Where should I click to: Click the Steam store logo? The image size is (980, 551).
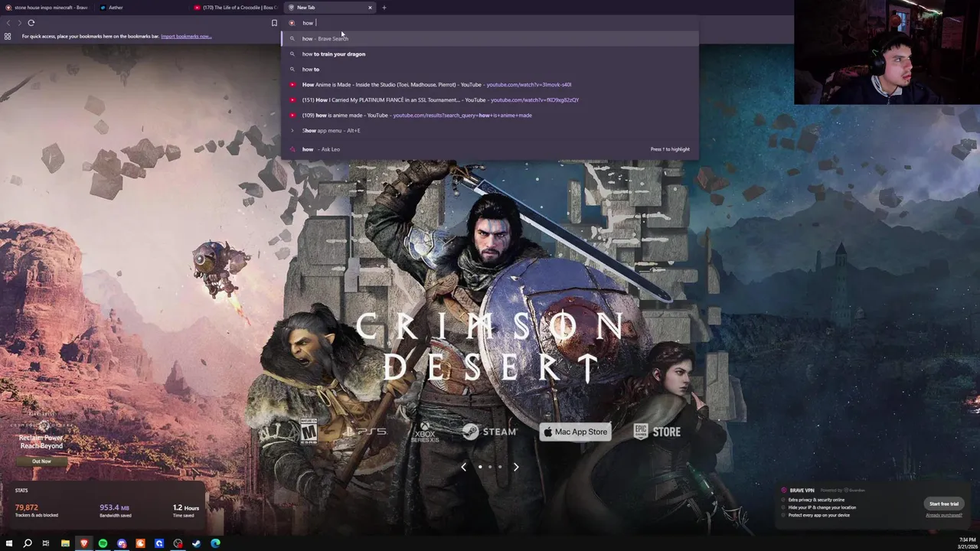coord(490,432)
